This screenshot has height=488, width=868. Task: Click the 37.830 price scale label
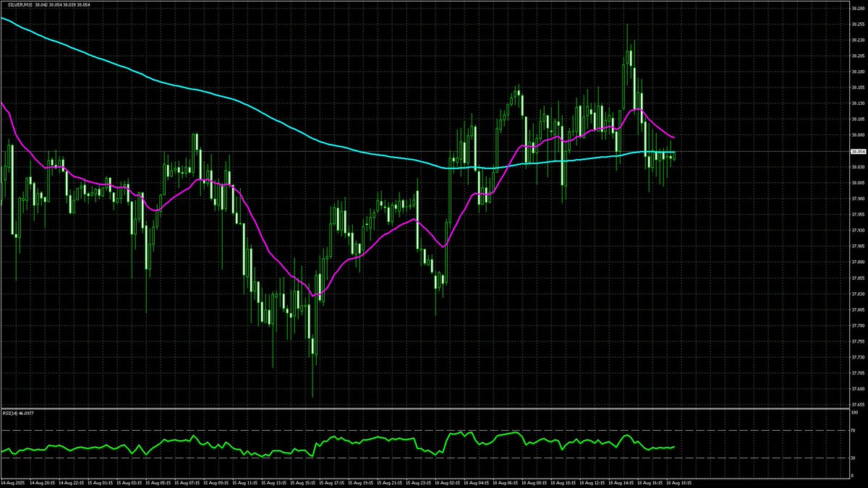tap(858, 294)
